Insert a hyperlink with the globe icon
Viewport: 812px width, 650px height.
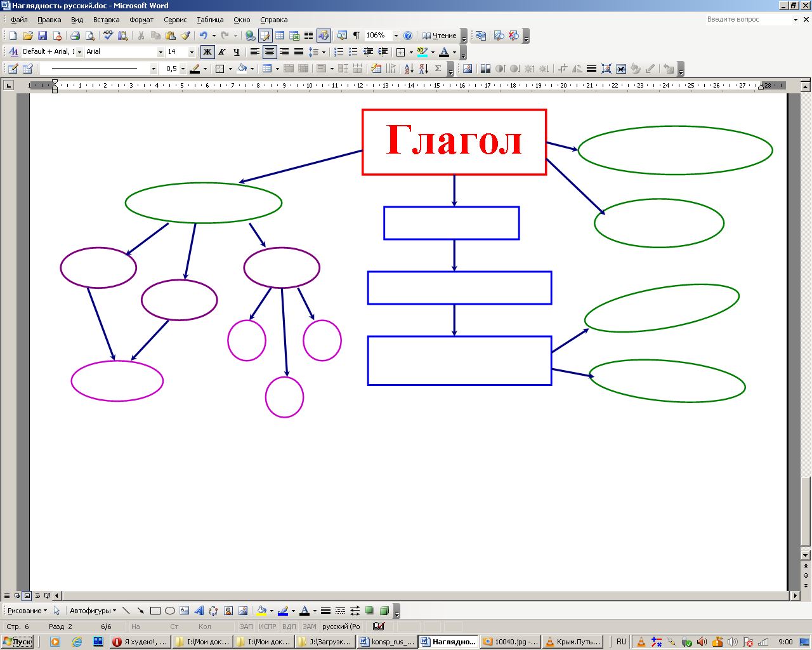coord(250,36)
